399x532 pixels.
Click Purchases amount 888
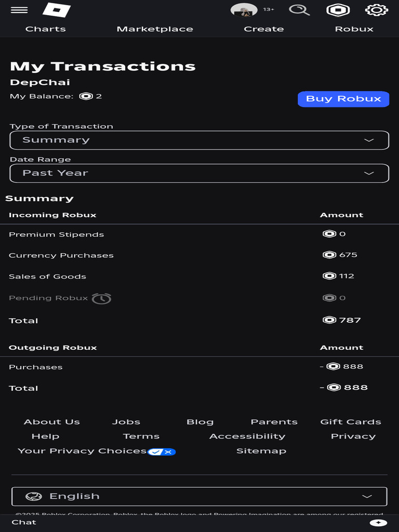point(353,366)
